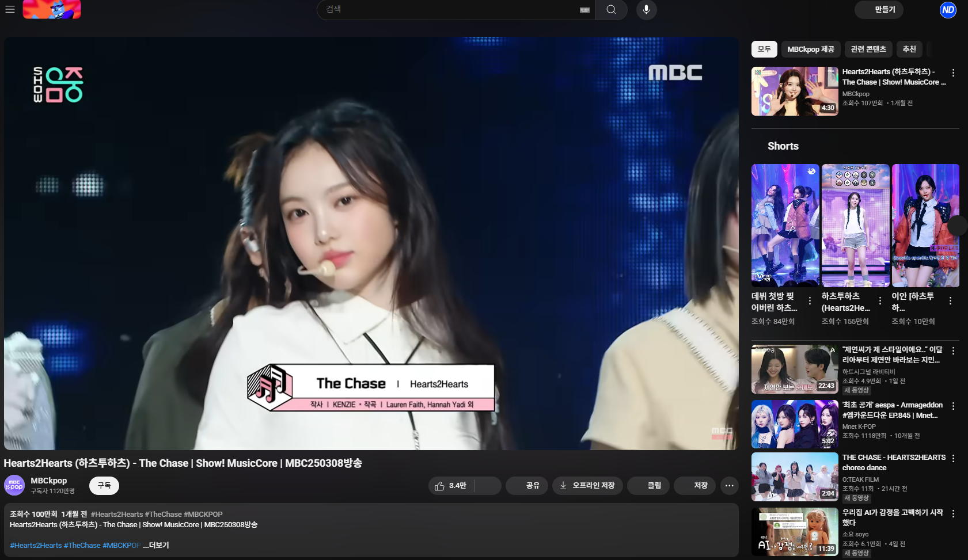Open the on-screen keyboard icon in search
This screenshot has height=560, width=968.
coord(584,10)
